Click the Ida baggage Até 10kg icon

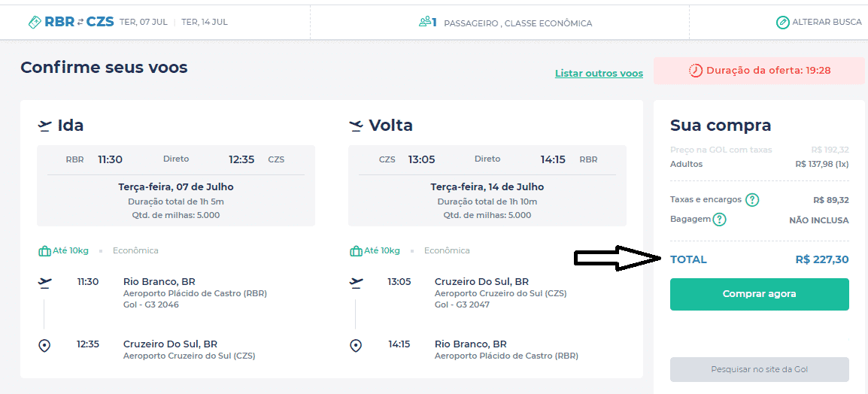pyautogui.click(x=44, y=250)
